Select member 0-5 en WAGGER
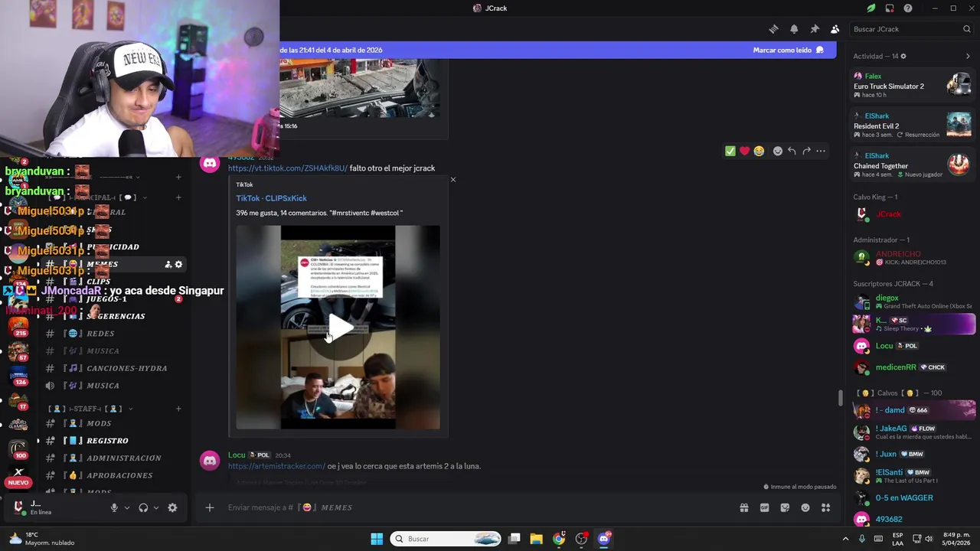The image size is (980, 551). [x=913, y=497]
